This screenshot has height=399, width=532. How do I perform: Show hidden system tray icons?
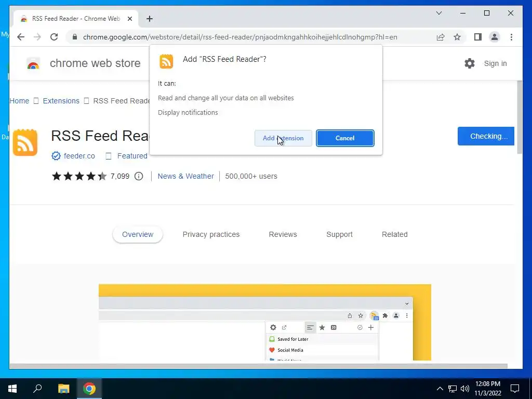point(440,389)
